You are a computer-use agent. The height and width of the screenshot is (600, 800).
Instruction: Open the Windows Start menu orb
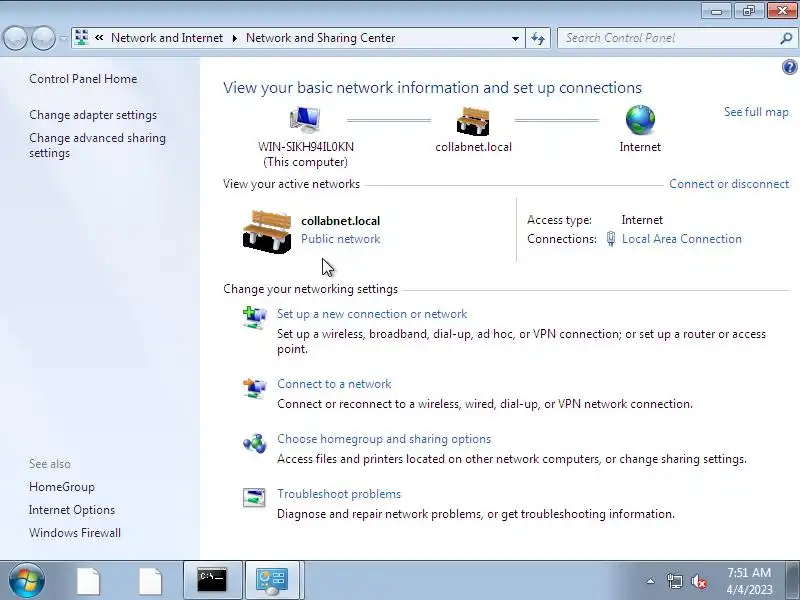tap(27, 580)
